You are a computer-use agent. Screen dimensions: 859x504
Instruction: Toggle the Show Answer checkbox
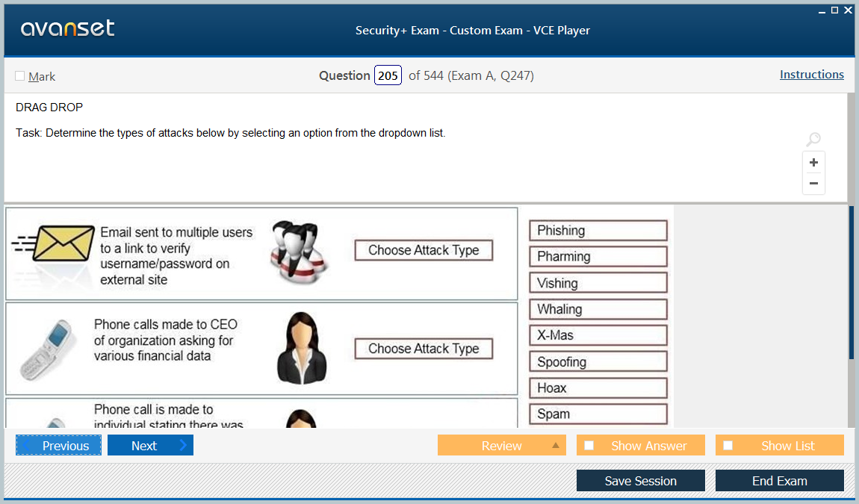click(x=589, y=445)
